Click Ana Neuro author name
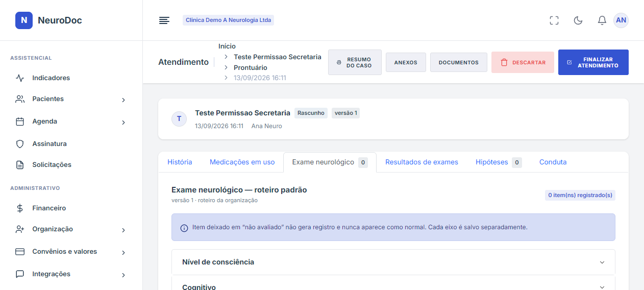This screenshot has width=644, height=290. point(267,126)
